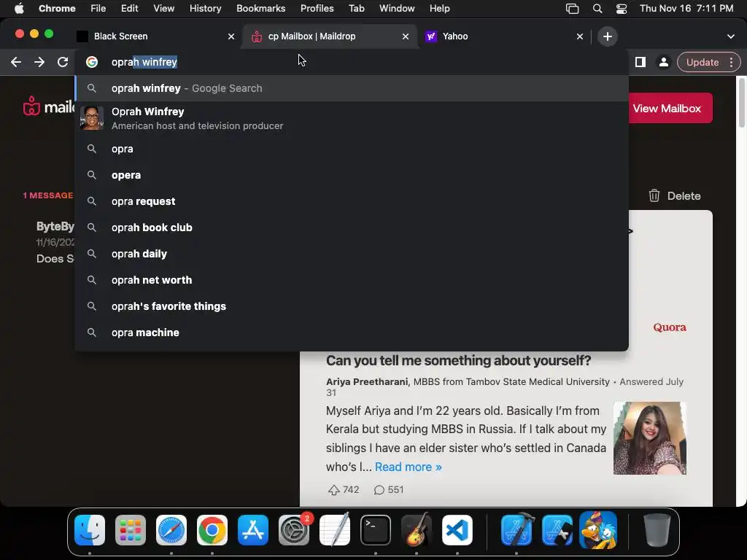This screenshot has width=747, height=560.
Task: Launch GarageBand from the Dock
Action: 417,530
